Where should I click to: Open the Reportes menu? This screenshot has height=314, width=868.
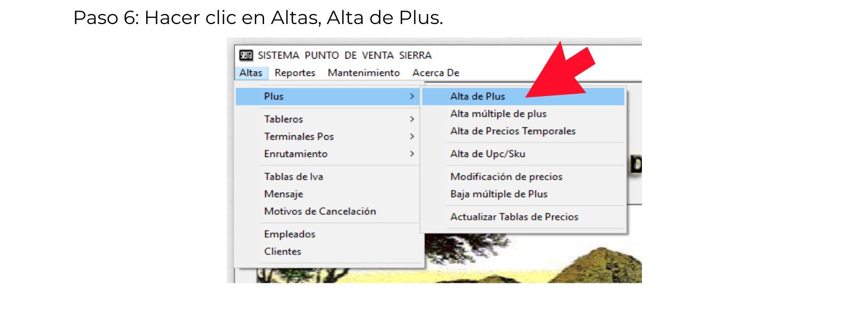(x=295, y=73)
